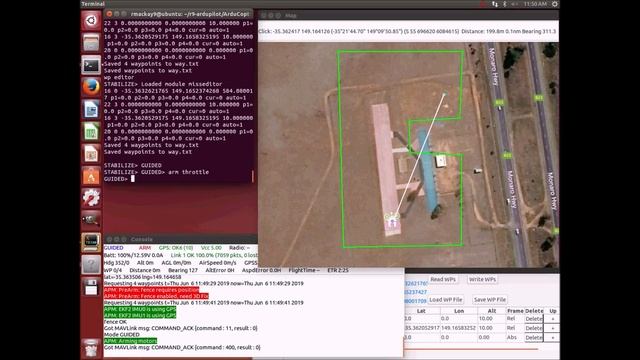Click the Lon column header
Screen dimensions: 640x360
tap(459, 311)
